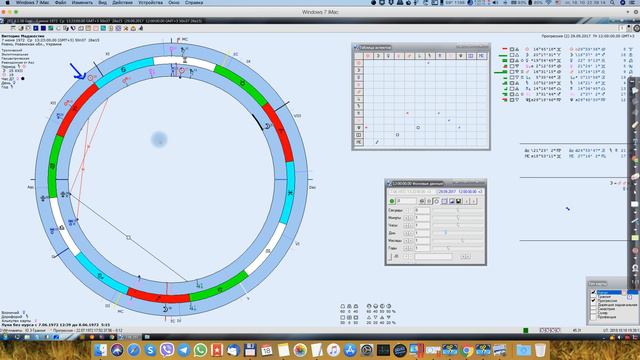Screen dimensions: 640x360
Task: Toggle the Дирекции chart checkbox
Action: click(x=593, y=305)
